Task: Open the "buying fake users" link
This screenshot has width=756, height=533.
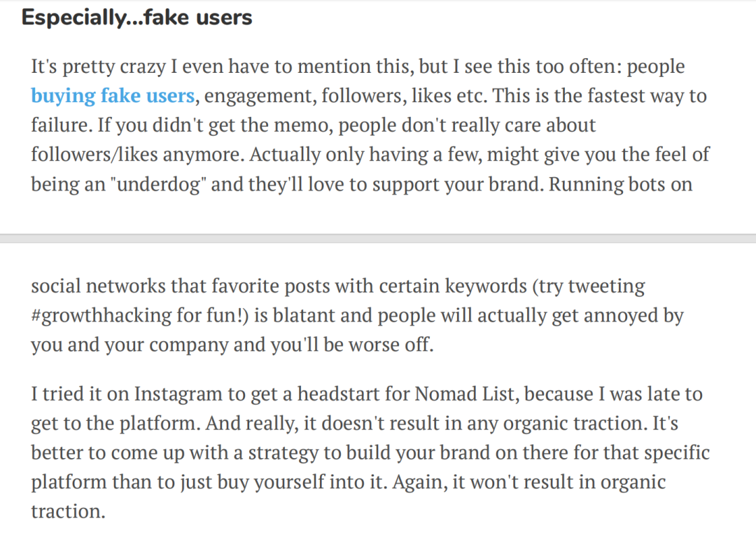Action: pyautogui.click(x=113, y=95)
